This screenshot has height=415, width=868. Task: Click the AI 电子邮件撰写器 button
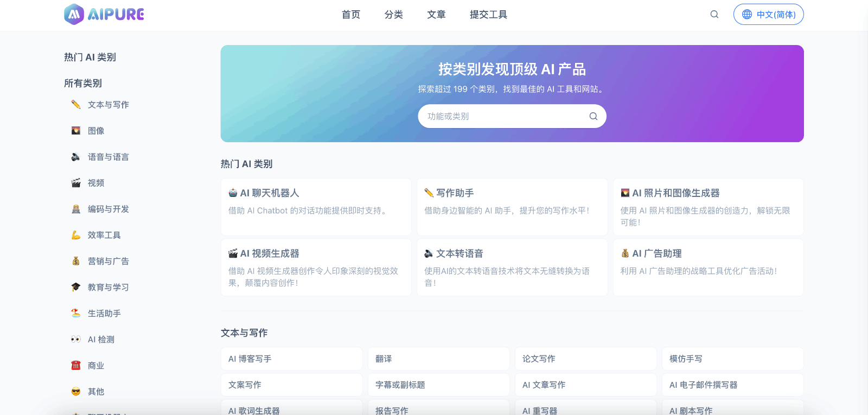pyautogui.click(x=732, y=385)
